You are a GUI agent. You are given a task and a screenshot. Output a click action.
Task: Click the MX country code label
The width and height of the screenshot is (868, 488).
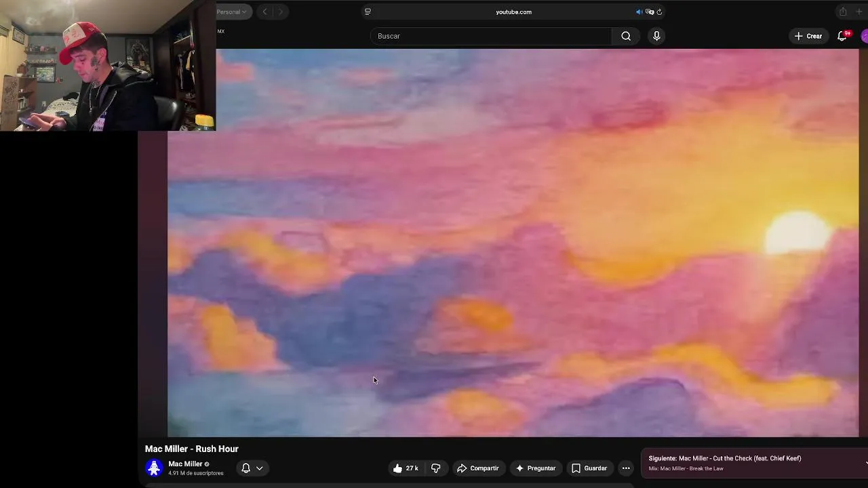click(221, 31)
